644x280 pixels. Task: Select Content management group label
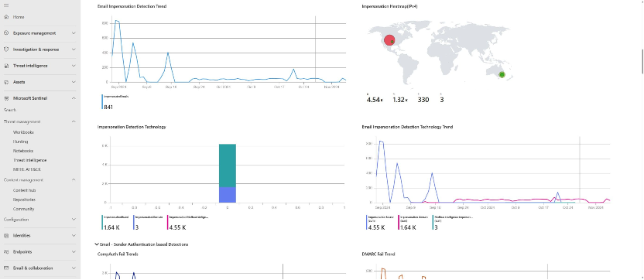tap(23, 179)
